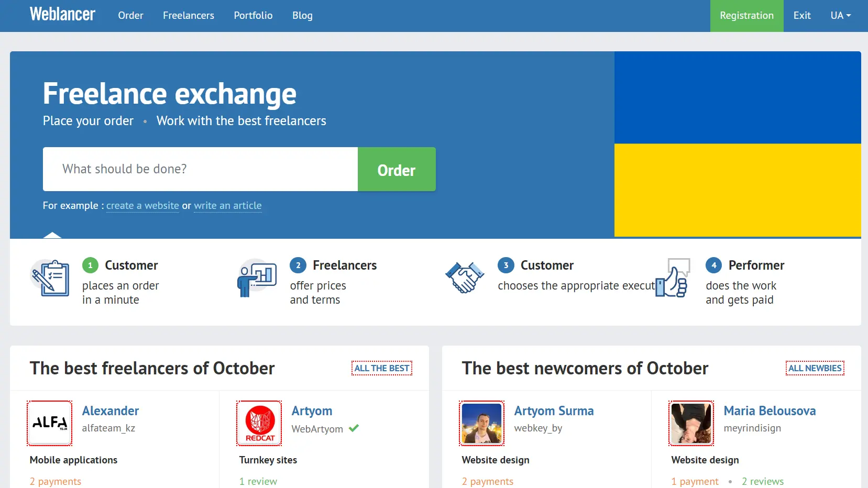Screen dimensions: 868x488
Task: Click the freelancer presentation icon
Action: (x=257, y=278)
